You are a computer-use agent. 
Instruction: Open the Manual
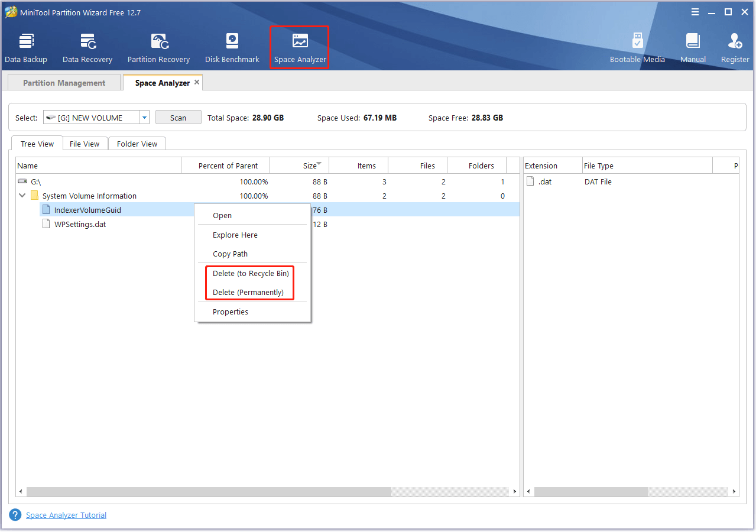coord(693,48)
